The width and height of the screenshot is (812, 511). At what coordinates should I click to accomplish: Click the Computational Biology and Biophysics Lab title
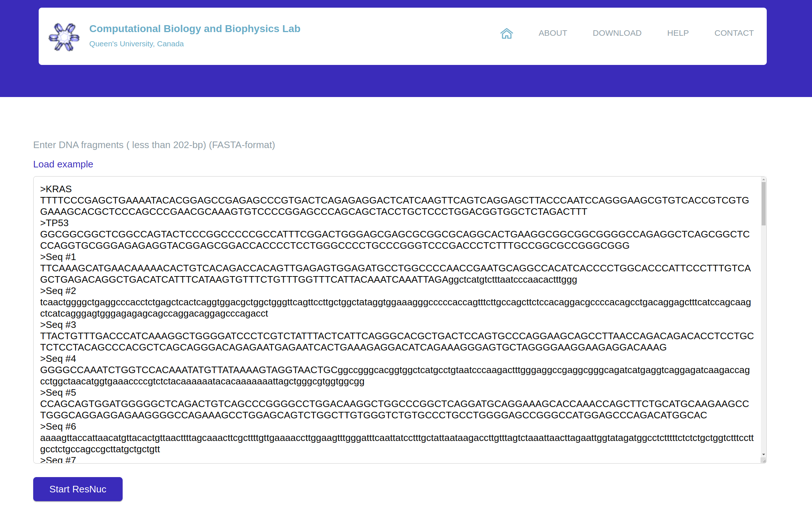point(195,29)
